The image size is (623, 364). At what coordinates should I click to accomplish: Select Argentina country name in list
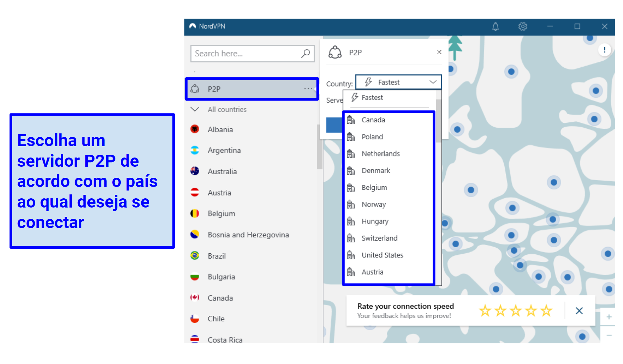pos(224,150)
